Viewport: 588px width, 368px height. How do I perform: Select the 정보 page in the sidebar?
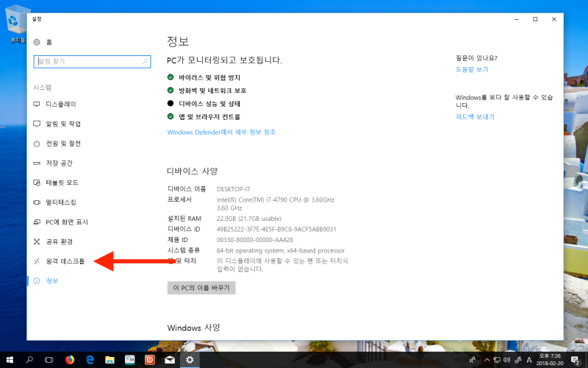pyautogui.click(x=46, y=280)
